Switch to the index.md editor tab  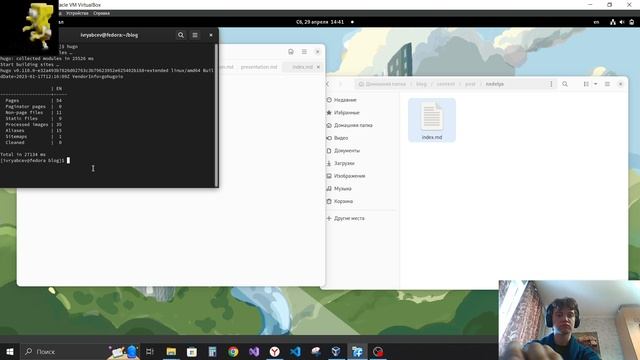coord(302,67)
